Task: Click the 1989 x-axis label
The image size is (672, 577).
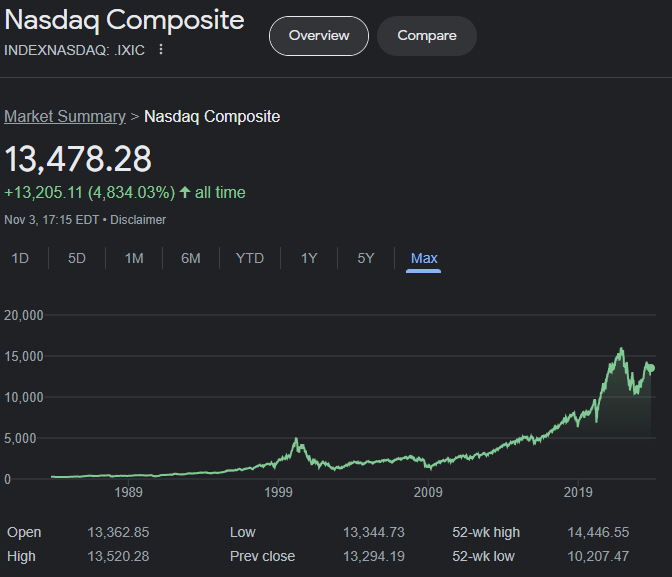Action: pyautogui.click(x=128, y=492)
